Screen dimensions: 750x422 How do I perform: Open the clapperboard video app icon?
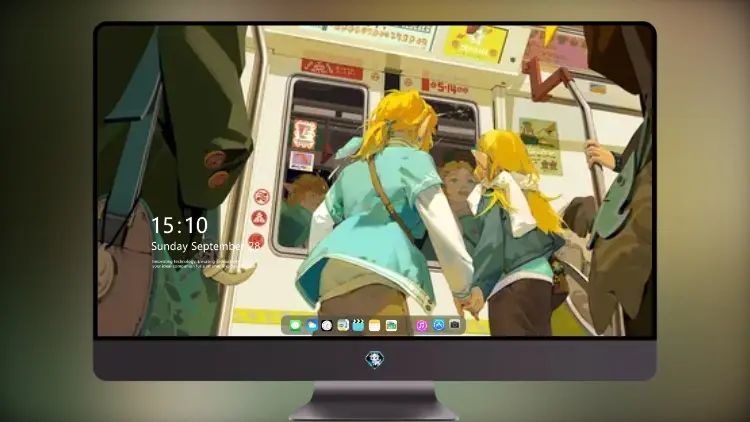coord(358,325)
